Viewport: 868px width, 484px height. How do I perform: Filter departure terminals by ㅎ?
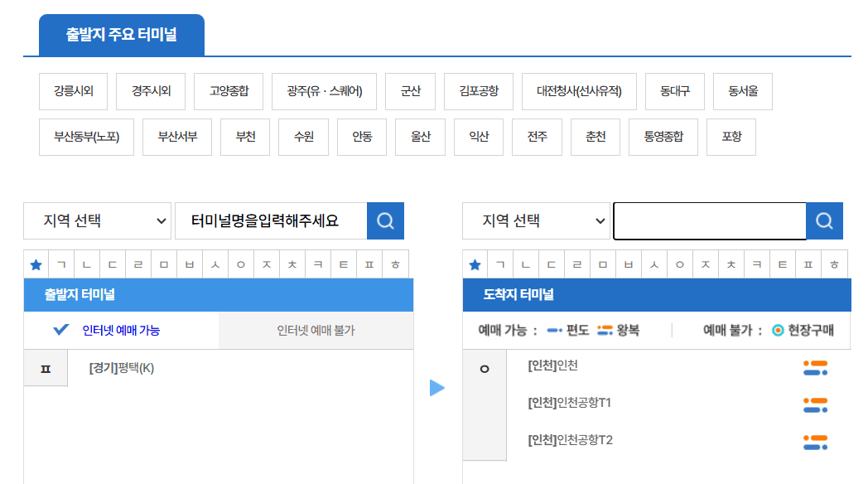click(x=395, y=264)
